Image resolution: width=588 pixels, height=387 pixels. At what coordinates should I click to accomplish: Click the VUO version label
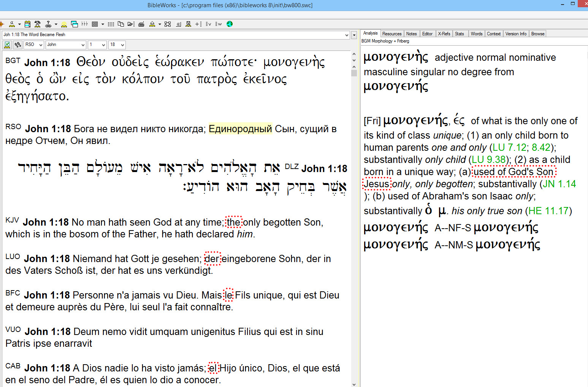tap(13, 329)
